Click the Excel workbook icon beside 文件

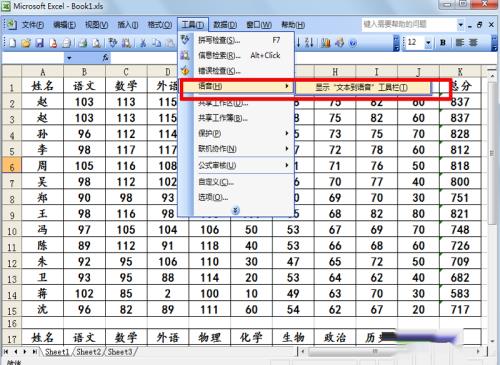[x=12, y=24]
